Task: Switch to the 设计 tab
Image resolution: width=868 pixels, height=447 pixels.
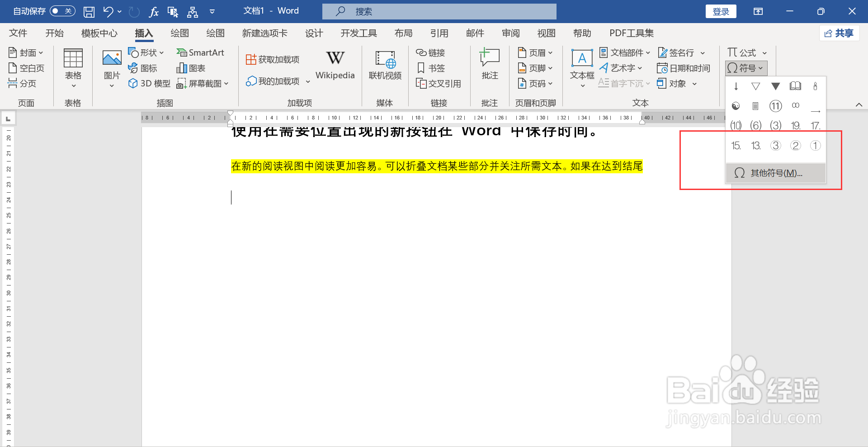Action: 314,33
